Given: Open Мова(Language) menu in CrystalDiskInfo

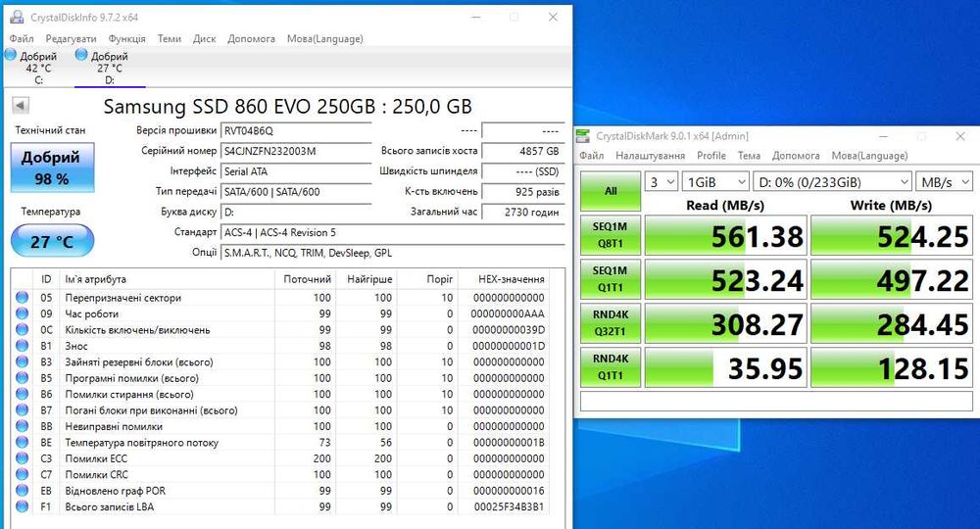Looking at the screenshot, I should pos(325,39).
